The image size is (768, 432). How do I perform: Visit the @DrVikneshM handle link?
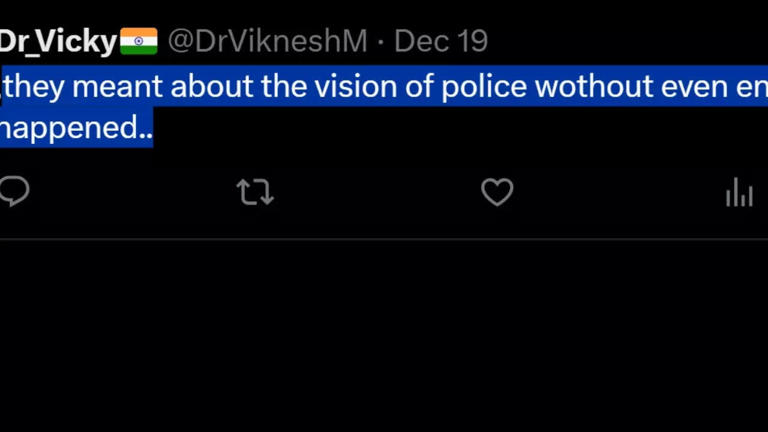pos(268,42)
